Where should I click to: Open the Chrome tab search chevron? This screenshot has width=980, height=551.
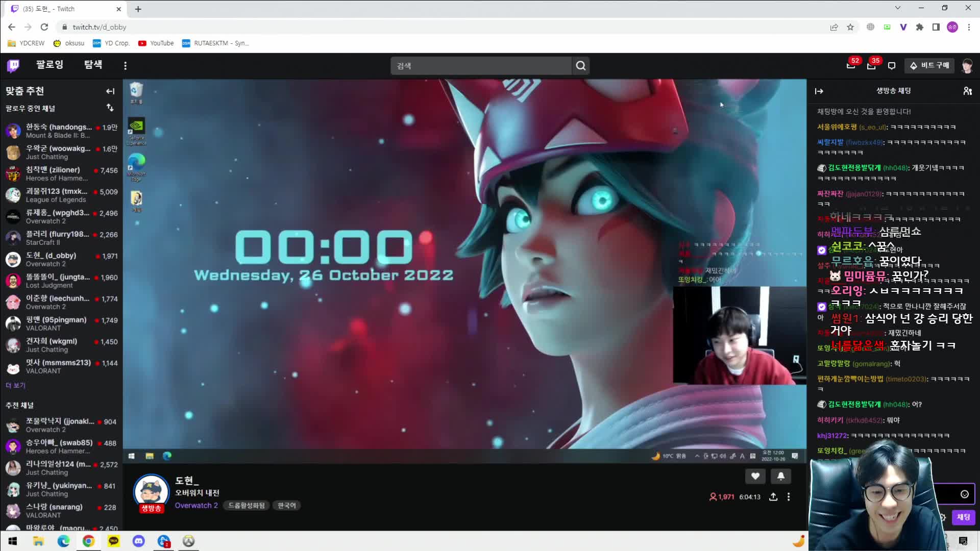(898, 8)
